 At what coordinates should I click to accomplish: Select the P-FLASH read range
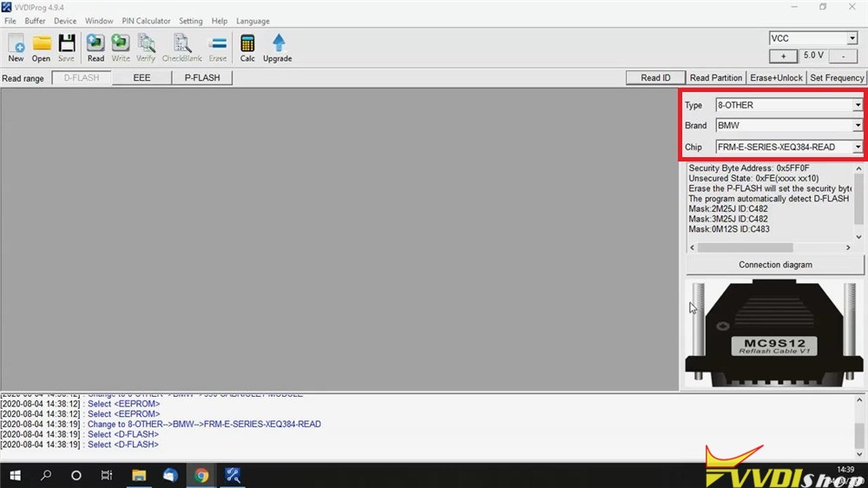tap(202, 77)
